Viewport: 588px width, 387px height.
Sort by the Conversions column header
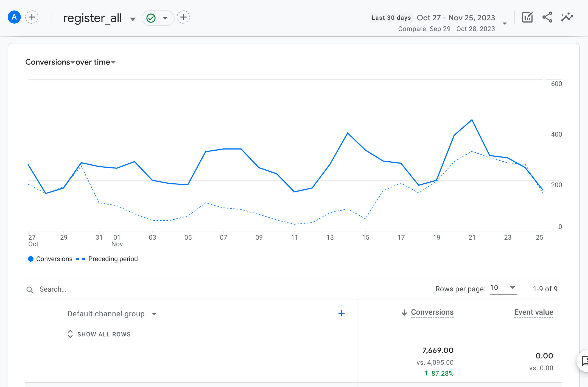point(432,312)
